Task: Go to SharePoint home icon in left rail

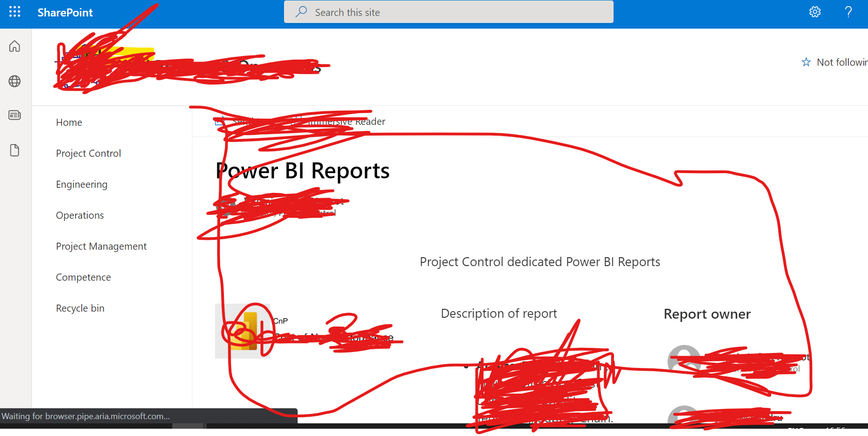Action: click(15, 46)
